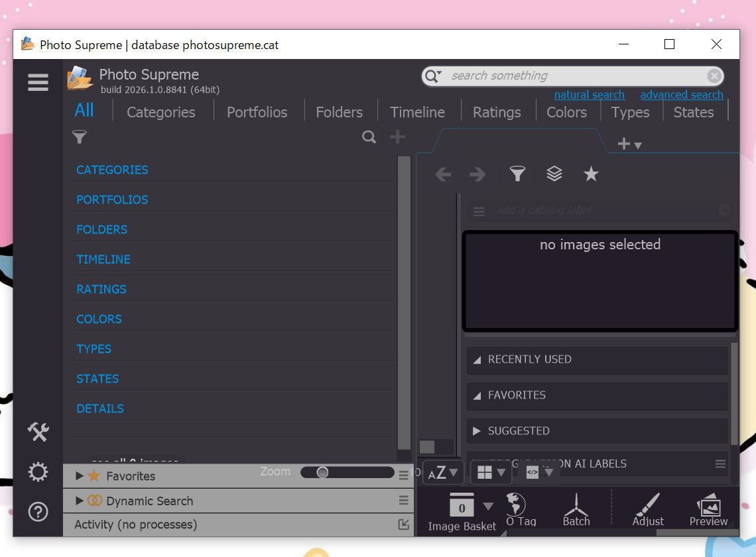
Task: Open the CATEGORIES catalog link
Action: tap(112, 170)
